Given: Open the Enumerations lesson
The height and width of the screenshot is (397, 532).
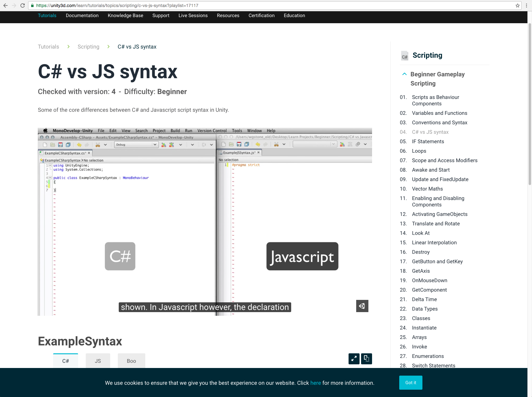Looking at the screenshot, I should click(x=428, y=356).
